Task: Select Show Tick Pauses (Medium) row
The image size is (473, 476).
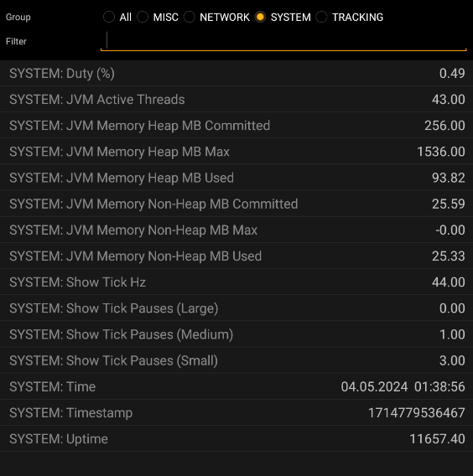Action: (236, 334)
